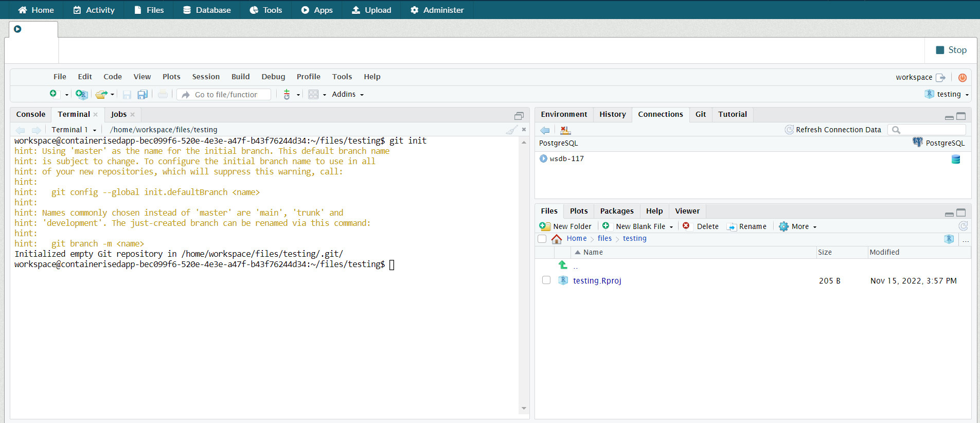
Task: Close the Terminal tab with its x
Action: point(95,115)
